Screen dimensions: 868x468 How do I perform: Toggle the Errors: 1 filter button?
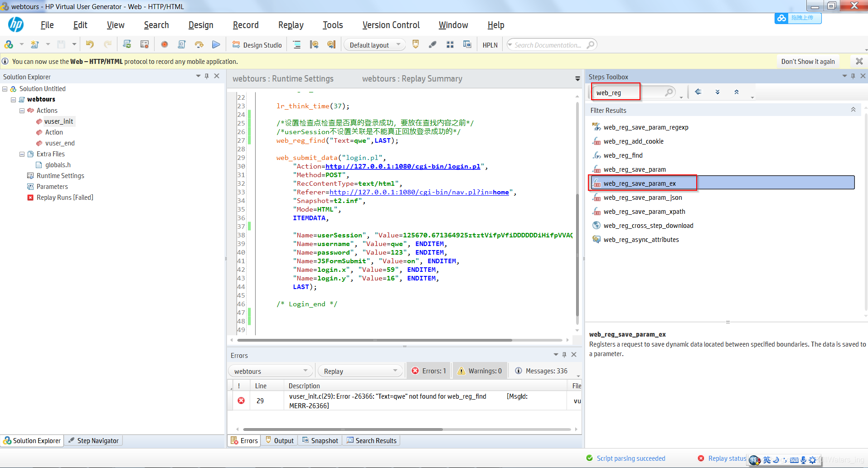pyautogui.click(x=429, y=371)
